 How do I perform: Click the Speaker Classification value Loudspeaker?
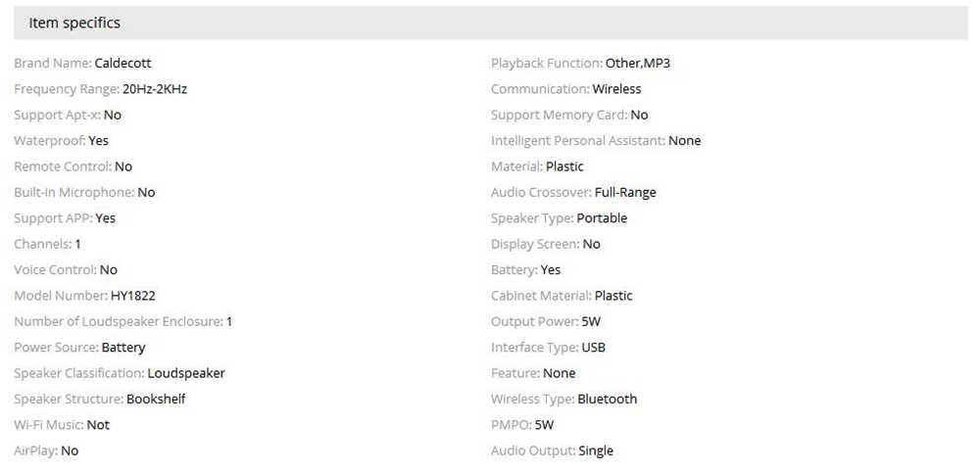click(x=186, y=373)
